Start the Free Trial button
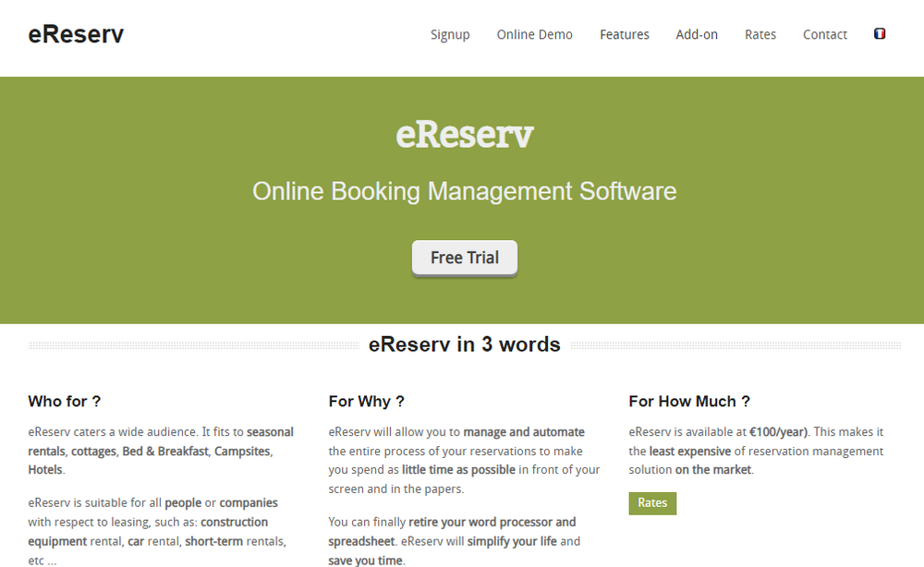Viewport: 924px width, 567px height. [x=465, y=258]
